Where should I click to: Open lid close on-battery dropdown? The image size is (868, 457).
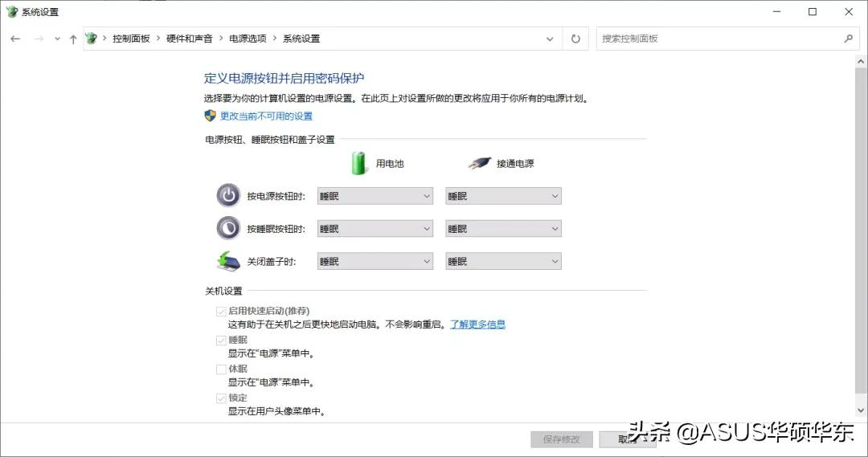pos(375,261)
